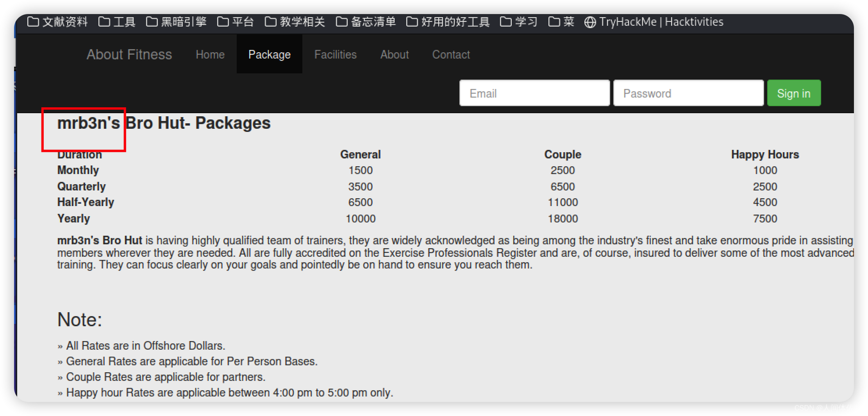Open the TryHackMe | Hacktivities bookmark
This screenshot has width=868, height=416.
pos(654,22)
